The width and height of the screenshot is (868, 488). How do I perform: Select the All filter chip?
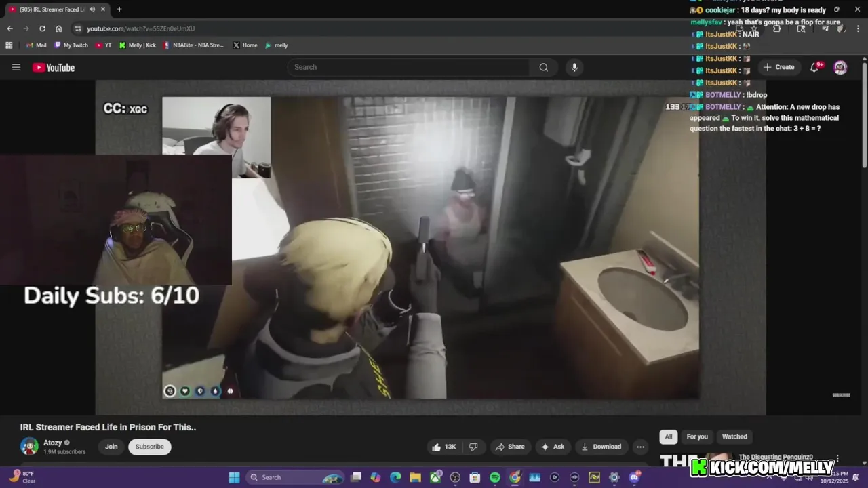point(668,436)
